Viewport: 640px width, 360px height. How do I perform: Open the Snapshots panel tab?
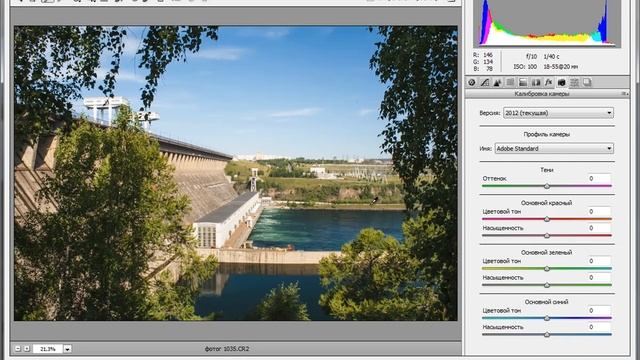587,82
